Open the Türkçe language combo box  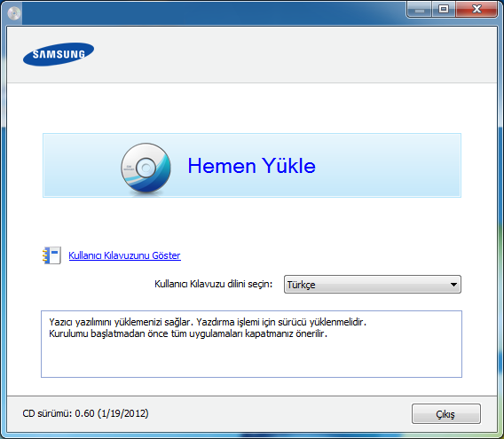click(372, 285)
